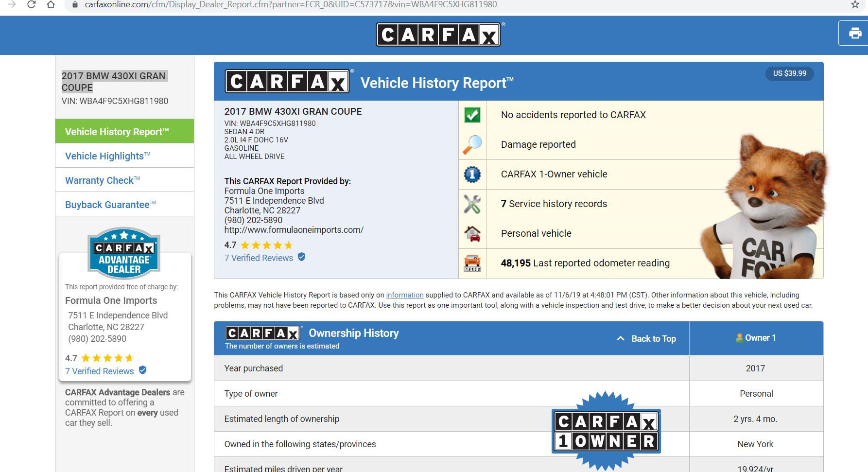Click the blue 1-Owner badge icon

(472, 175)
